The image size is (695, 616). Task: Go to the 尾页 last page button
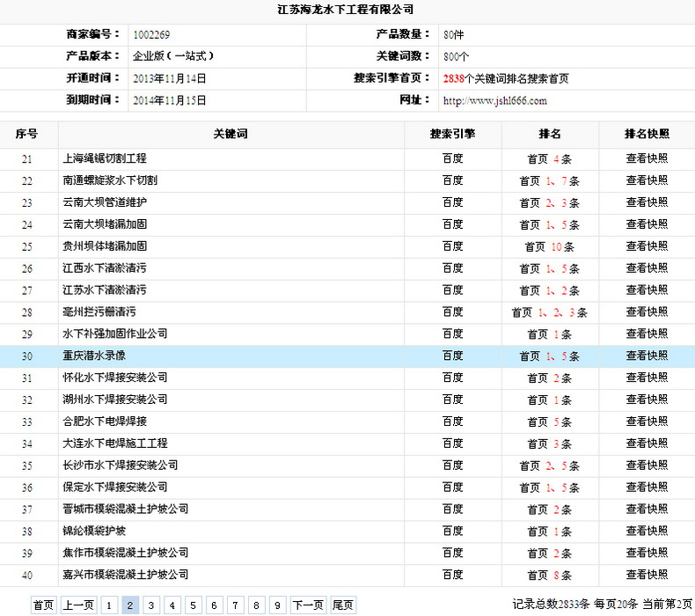343,605
